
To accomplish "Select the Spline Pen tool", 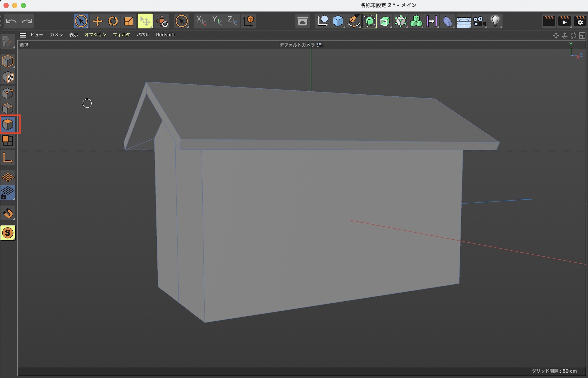I will tap(353, 21).
